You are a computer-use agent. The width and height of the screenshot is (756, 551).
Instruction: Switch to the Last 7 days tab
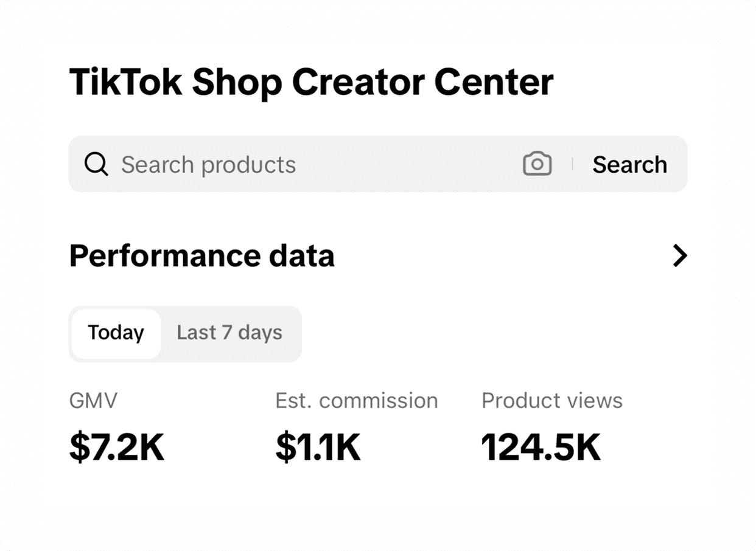[229, 333]
